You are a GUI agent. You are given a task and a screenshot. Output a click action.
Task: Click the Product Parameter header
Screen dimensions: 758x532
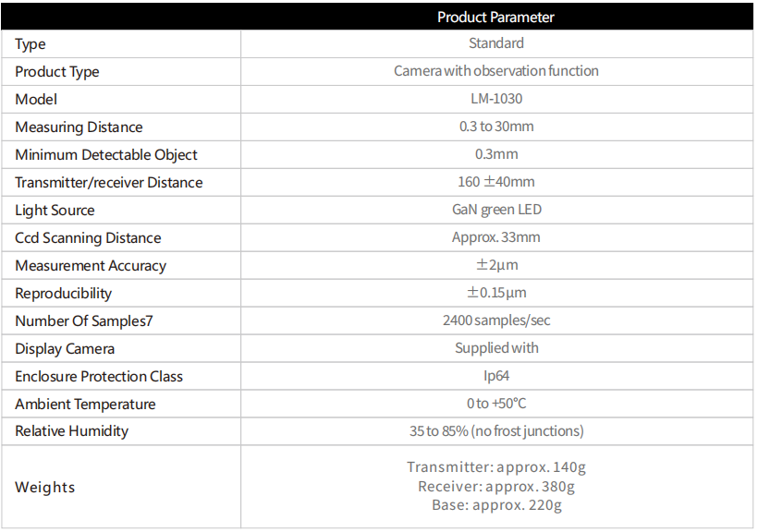(495, 18)
